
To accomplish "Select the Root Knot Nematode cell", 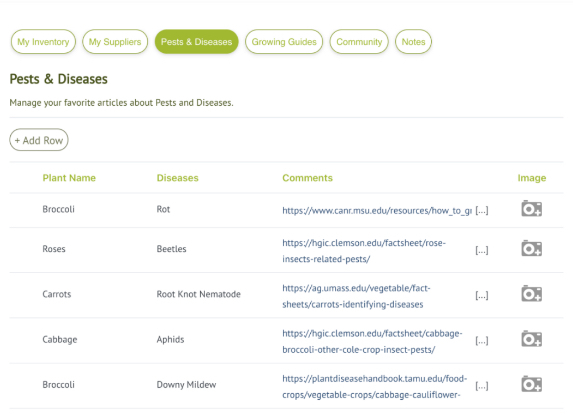I will (x=198, y=294).
